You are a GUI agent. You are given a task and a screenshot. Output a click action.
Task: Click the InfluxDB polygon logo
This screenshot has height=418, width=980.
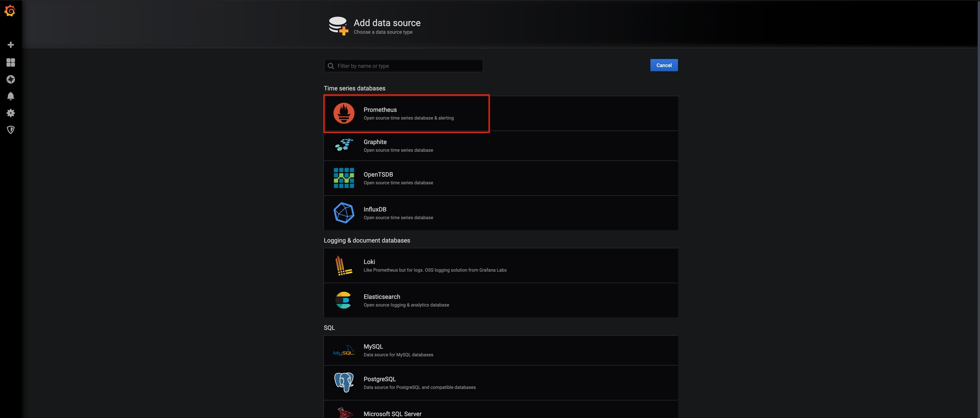click(x=344, y=213)
